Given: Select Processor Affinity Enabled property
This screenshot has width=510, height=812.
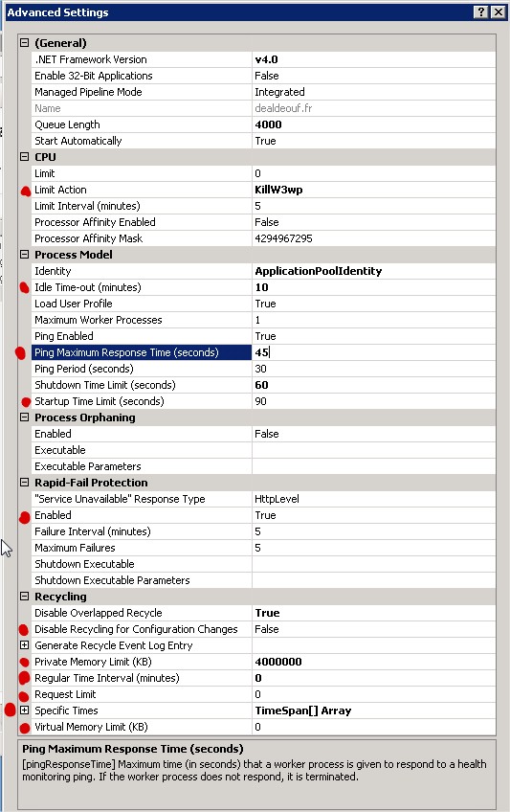Looking at the screenshot, I should [142, 222].
